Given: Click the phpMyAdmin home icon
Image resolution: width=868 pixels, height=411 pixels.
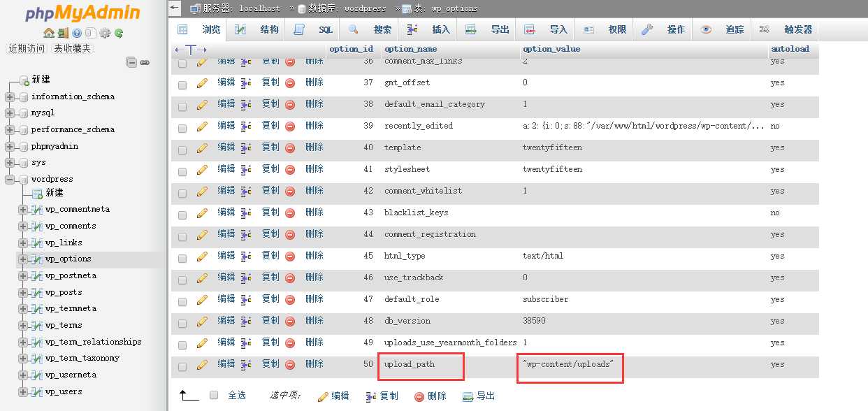Looking at the screenshot, I should pos(48,33).
